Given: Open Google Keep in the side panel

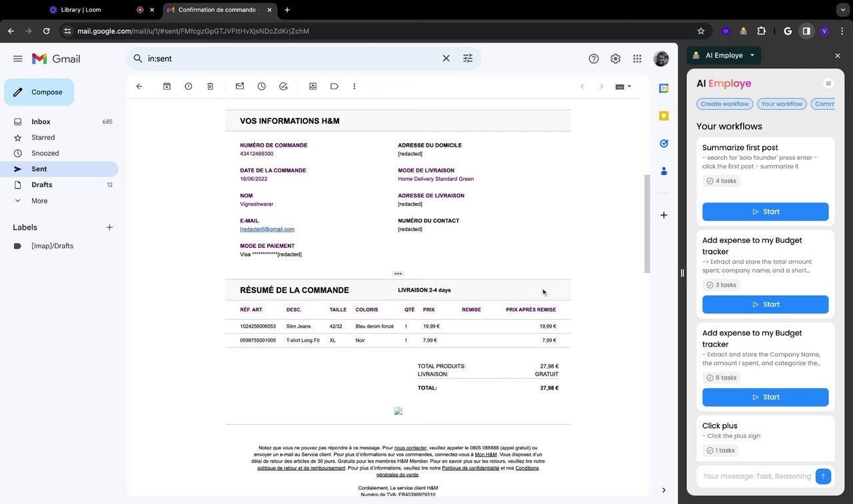Looking at the screenshot, I should pos(663,115).
